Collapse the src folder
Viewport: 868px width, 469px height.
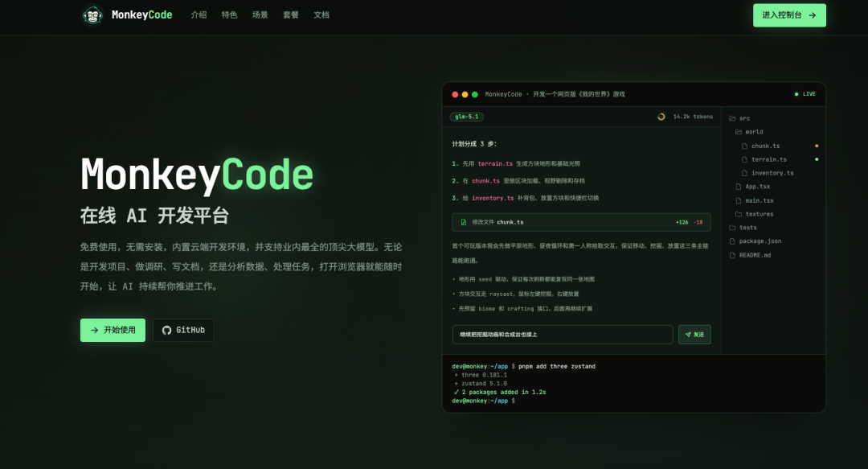coord(740,118)
